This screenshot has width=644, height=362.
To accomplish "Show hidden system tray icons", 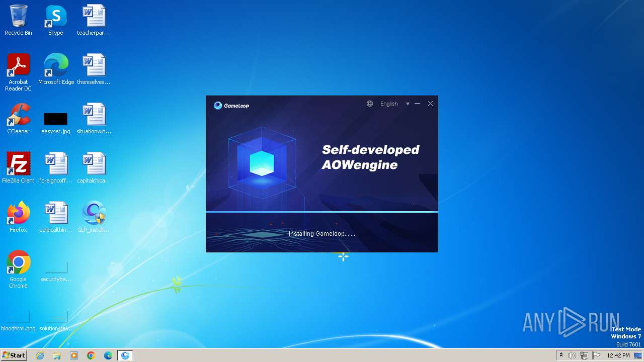I will [x=561, y=355].
